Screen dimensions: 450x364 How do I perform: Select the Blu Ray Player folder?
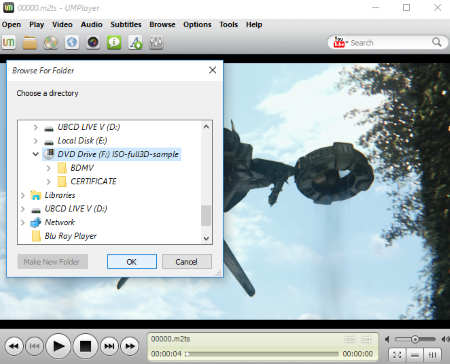coord(70,236)
